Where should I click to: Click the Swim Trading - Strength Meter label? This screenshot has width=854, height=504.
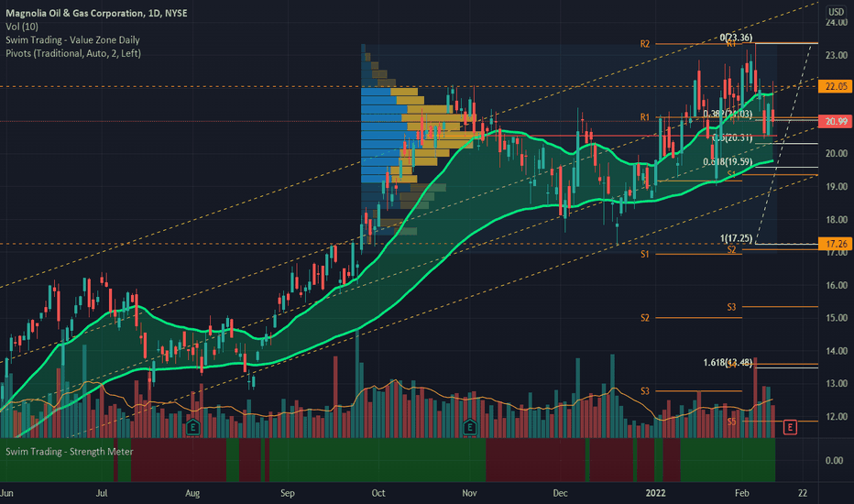pos(69,452)
